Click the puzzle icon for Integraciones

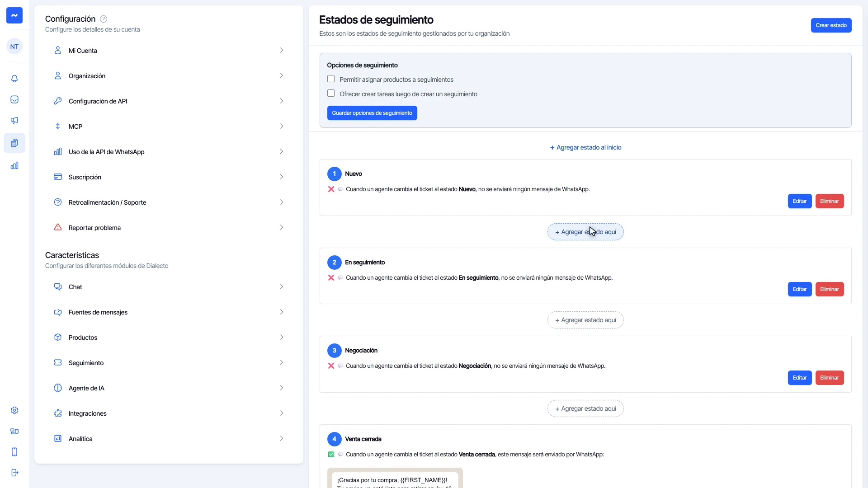click(58, 413)
